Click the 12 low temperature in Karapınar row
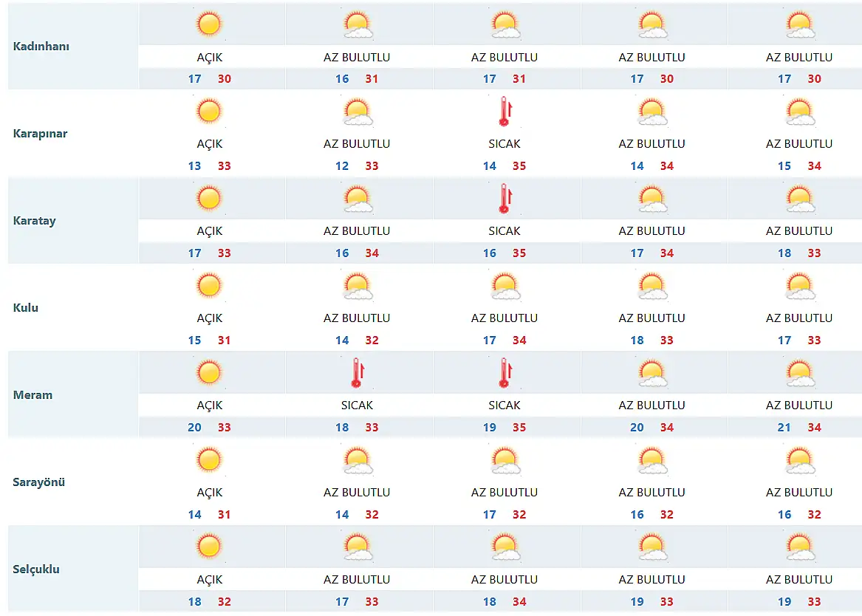862x616 pixels. (342, 166)
